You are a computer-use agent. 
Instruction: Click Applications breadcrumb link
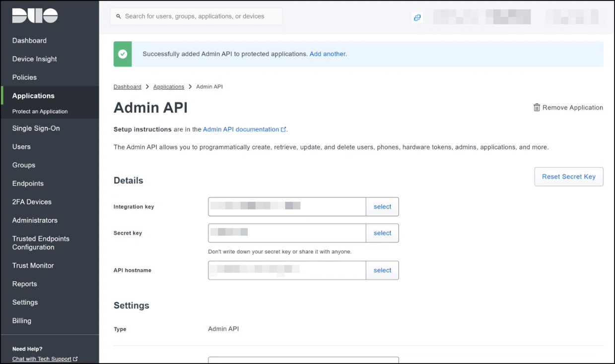click(169, 87)
